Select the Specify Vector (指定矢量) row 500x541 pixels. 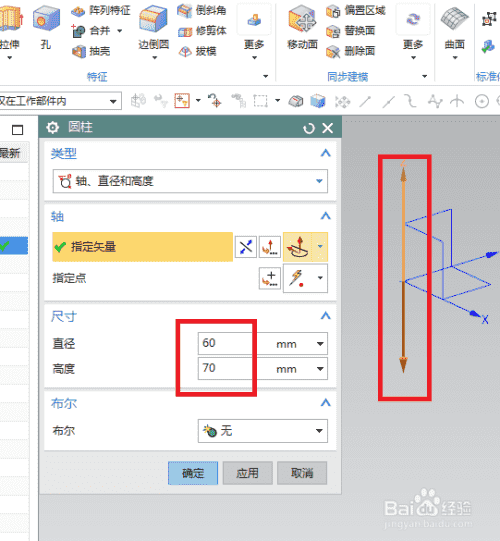pyautogui.click(x=143, y=247)
